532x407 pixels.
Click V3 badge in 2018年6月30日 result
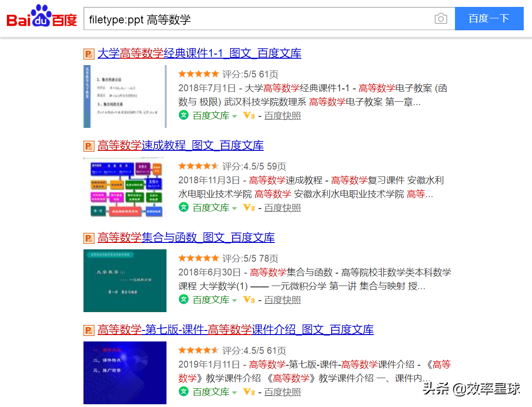point(249,299)
